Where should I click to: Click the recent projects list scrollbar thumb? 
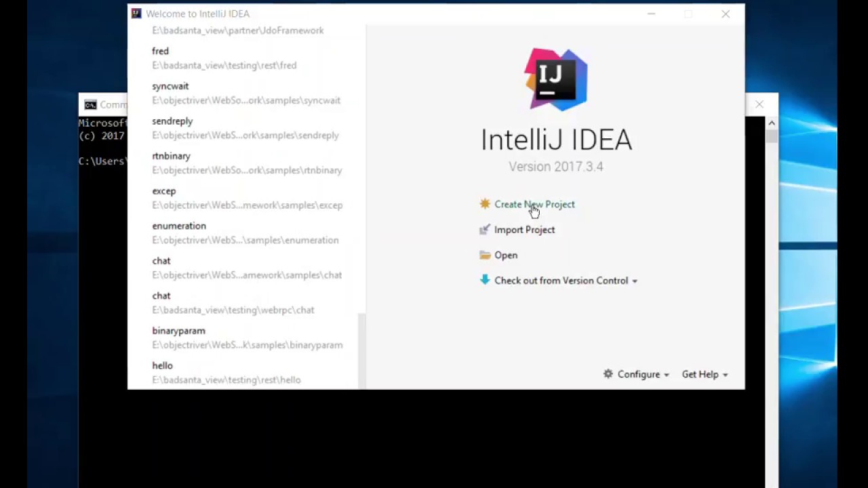361,351
